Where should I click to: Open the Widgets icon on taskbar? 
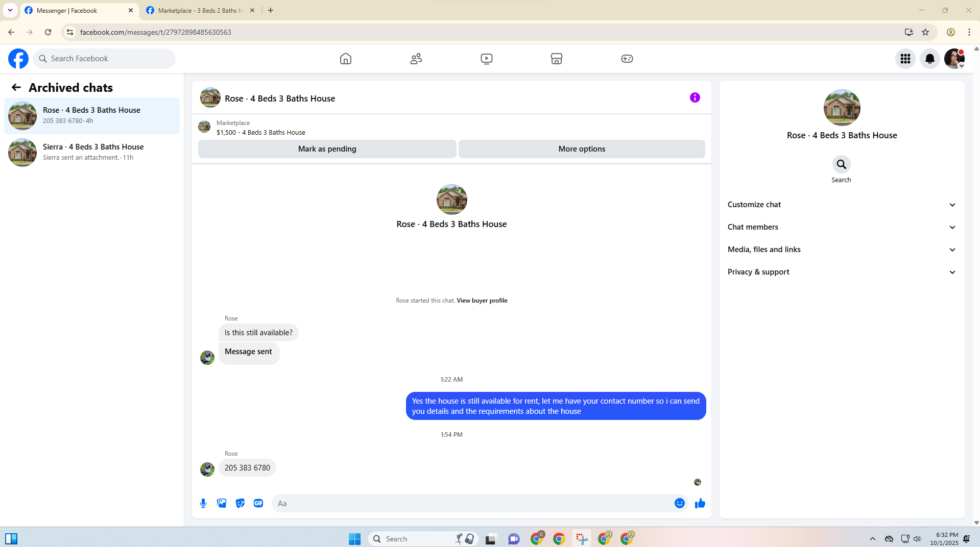[x=11, y=539]
